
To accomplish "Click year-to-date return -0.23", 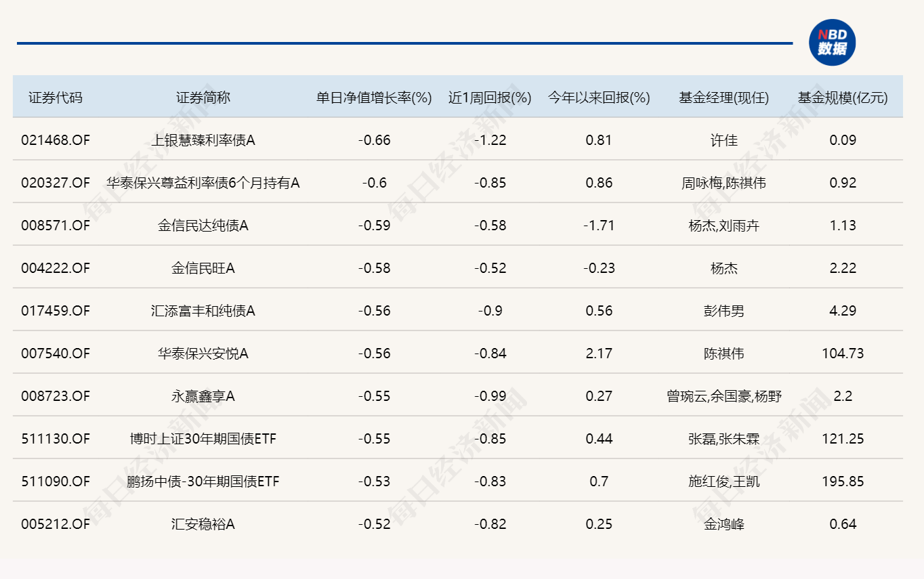I will point(599,268).
